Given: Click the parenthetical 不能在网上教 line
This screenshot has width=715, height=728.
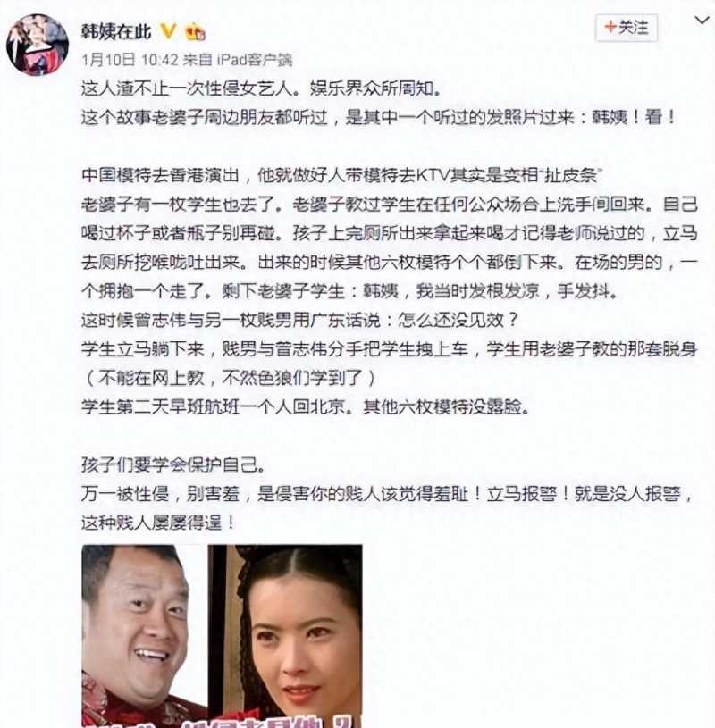Looking at the screenshot, I should point(230,378).
